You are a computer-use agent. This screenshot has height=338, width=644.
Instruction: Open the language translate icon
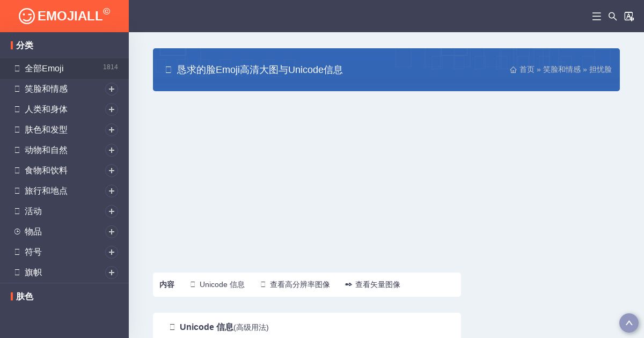[x=629, y=17]
